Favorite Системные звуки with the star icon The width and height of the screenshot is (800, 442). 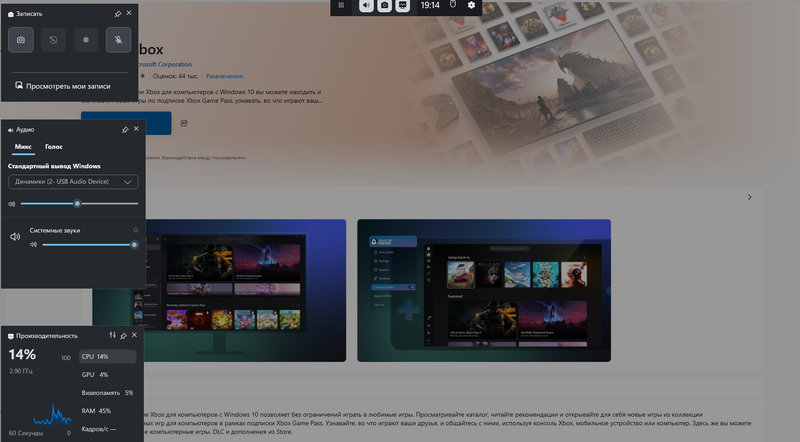tap(135, 230)
